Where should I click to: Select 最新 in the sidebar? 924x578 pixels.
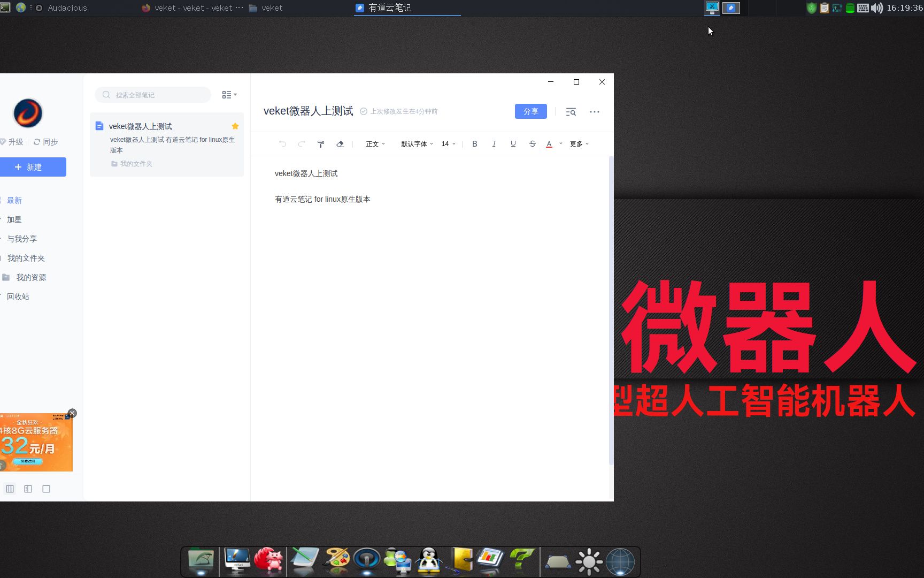(x=14, y=200)
